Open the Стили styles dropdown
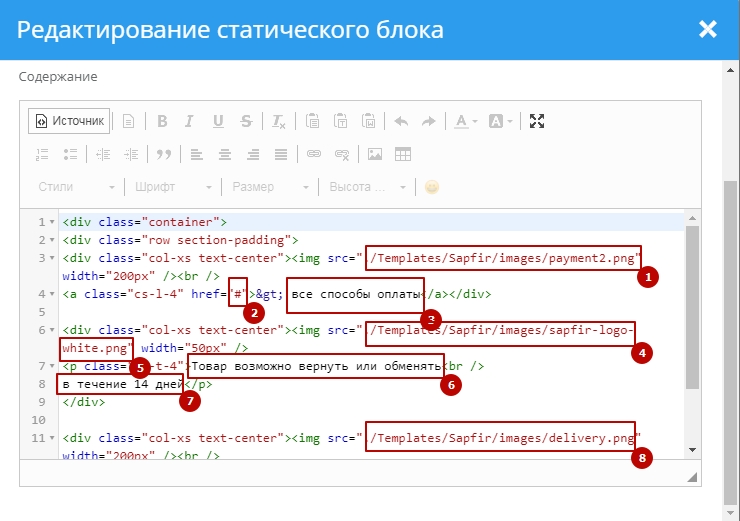Screen dimensions: 740x521 pos(77,187)
